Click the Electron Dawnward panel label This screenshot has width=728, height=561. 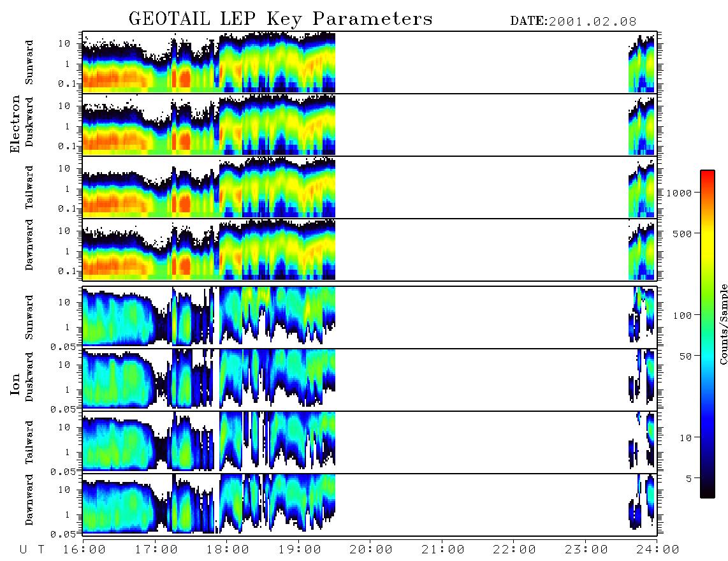click(x=29, y=245)
